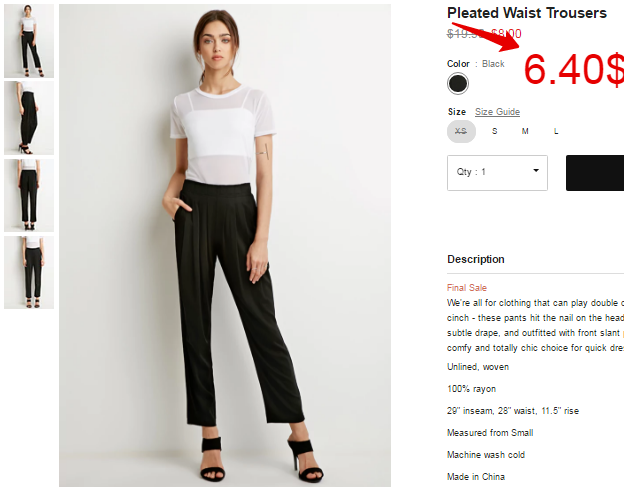Click the Color : Black label
Viewport: 624px width, 487px height.
tap(476, 64)
